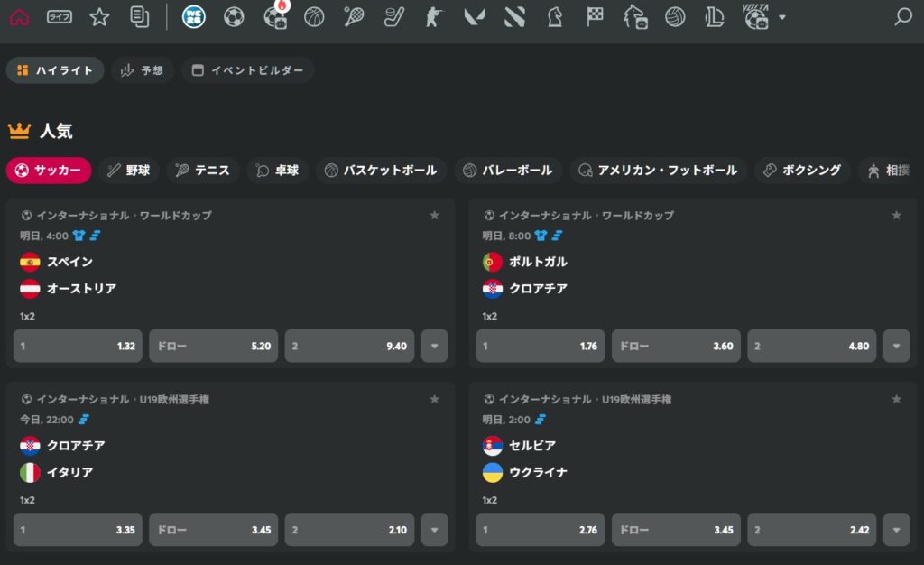The height and width of the screenshot is (565, 924).
Task: Select the soccer ball sport icon
Action: 234,17
